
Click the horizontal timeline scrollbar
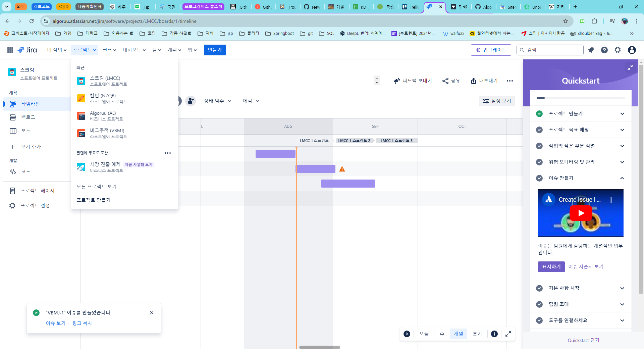click(320, 347)
